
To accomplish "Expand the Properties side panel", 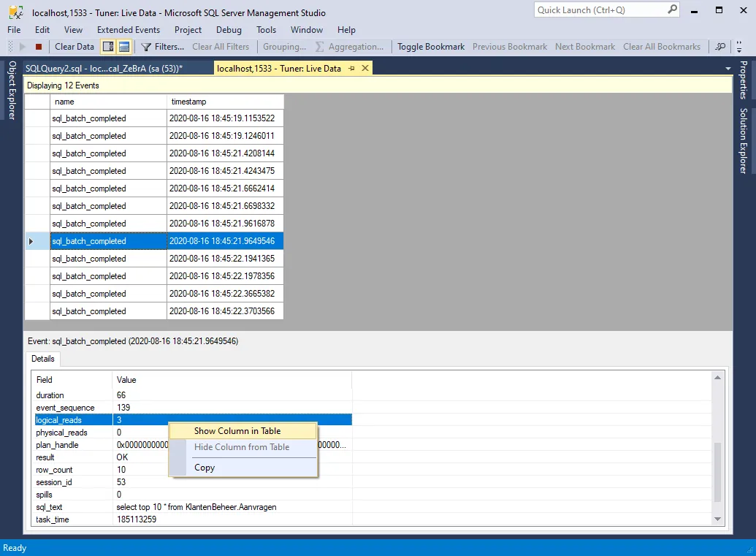I will (x=744, y=80).
